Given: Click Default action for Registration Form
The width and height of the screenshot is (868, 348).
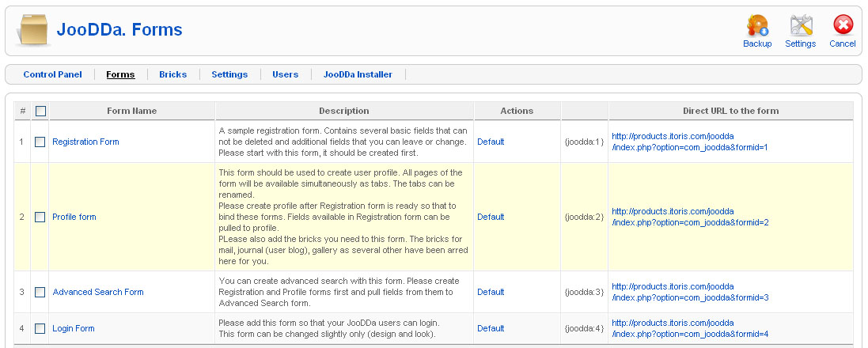Looking at the screenshot, I should [491, 142].
